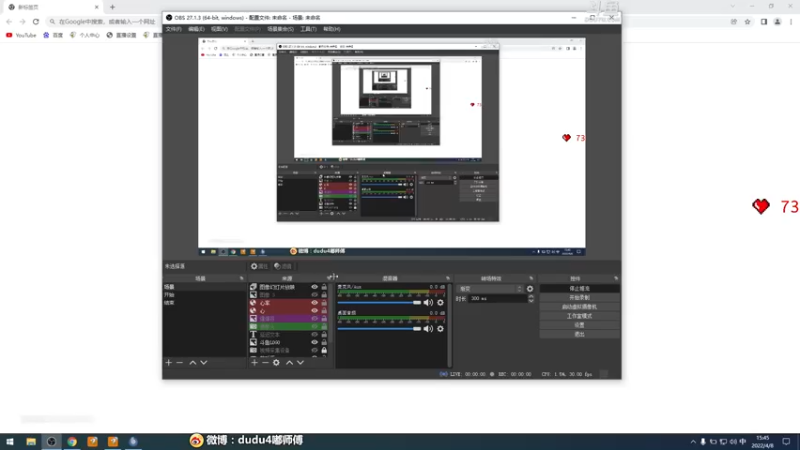Viewport: 800px width, 450px height.
Task: Open the transition type dropdown
Action: point(489,289)
